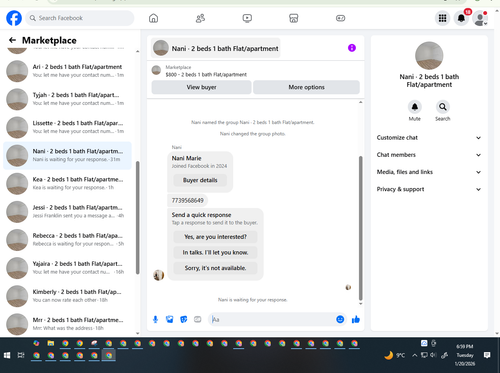This screenshot has width=500, height=373.
Task: Open the Windows Start menu
Action: 7,355
